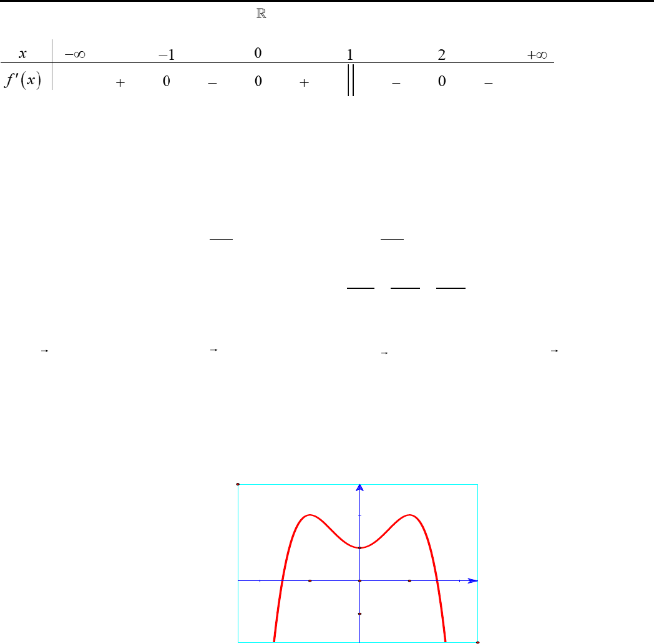Click the dot at the frame's top-left corner
Image resolution: width=654 pixels, height=644 pixels.
(x=238, y=484)
